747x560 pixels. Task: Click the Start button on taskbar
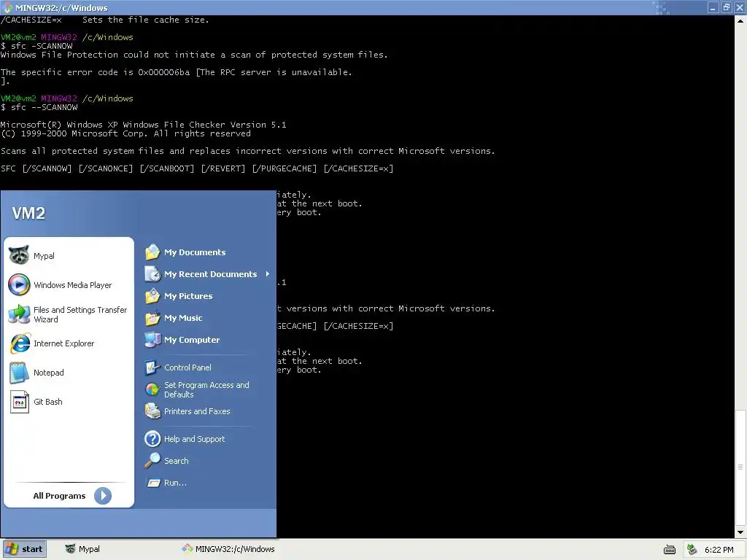pos(25,549)
